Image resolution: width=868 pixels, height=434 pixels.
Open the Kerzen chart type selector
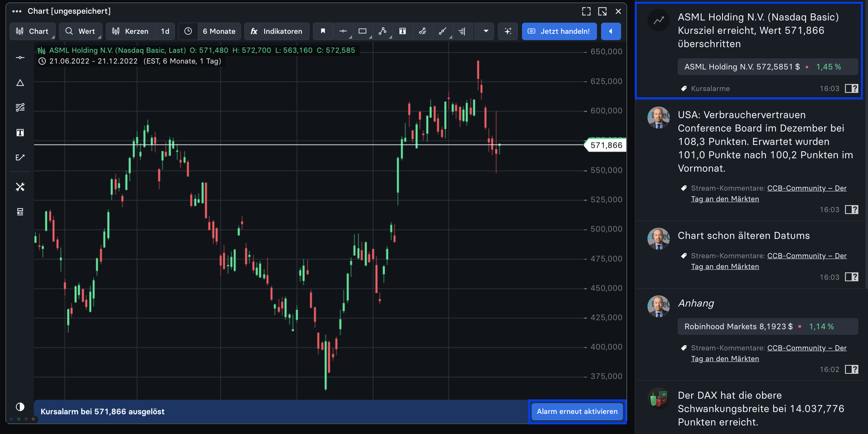pos(131,31)
